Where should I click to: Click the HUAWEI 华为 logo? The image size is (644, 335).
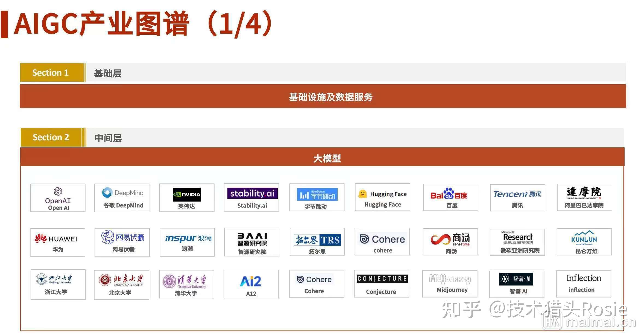click(x=57, y=238)
